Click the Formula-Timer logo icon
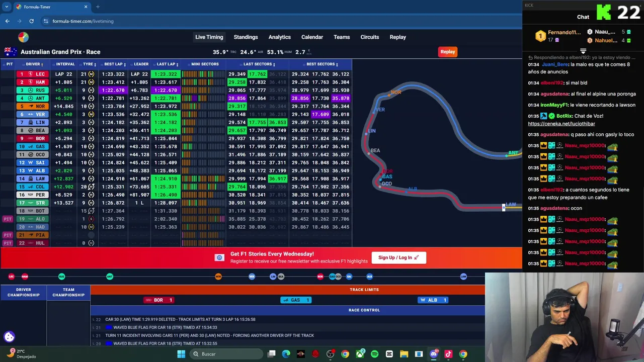 click(x=23, y=37)
